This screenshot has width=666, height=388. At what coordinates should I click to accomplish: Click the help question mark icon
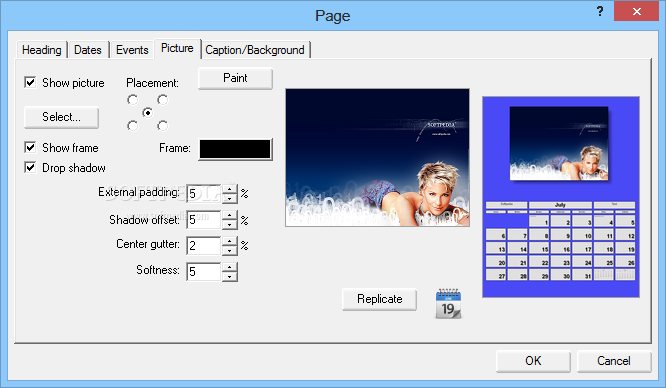point(600,11)
